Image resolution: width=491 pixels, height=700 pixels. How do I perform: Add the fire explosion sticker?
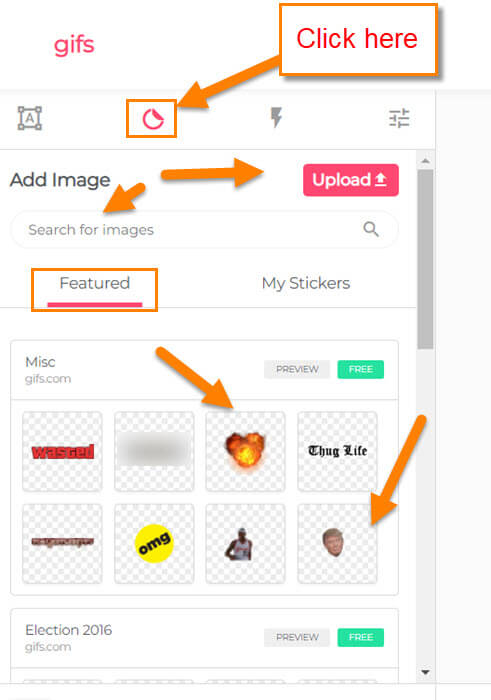click(x=245, y=451)
